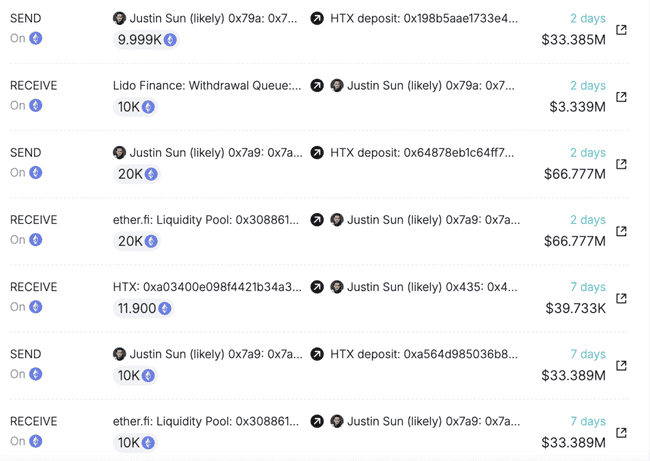Screen dimensions: 650x461
Task: Open Justin Sun 0x435 wallet address
Action: 432,287
